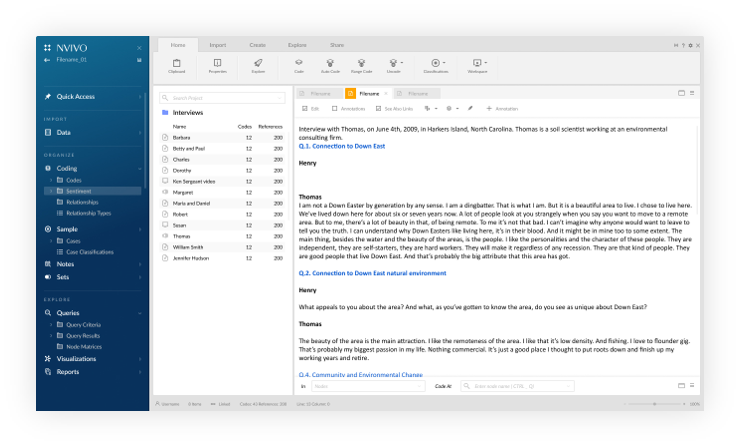Open the Properties tool
The height and width of the screenshot is (447, 740).
click(x=217, y=63)
